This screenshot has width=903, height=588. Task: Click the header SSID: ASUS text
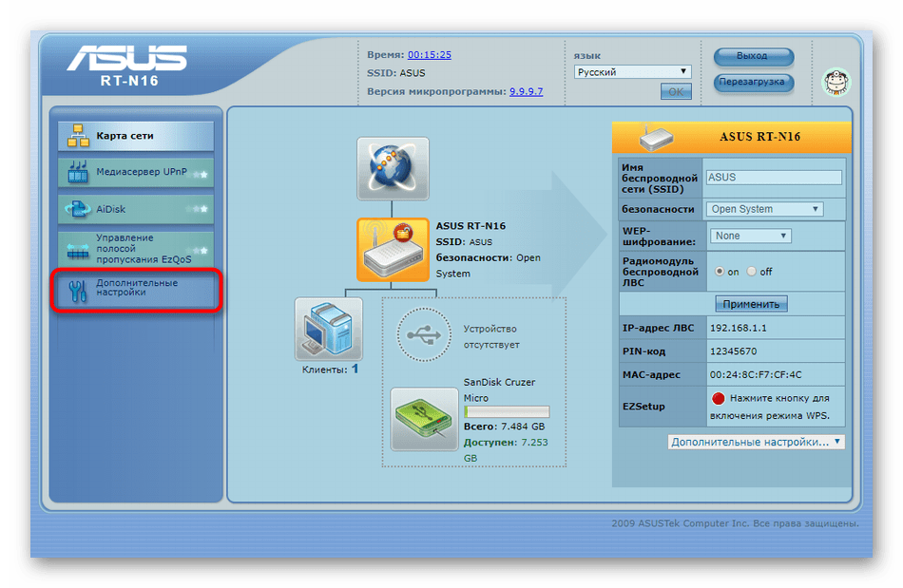coord(395,73)
